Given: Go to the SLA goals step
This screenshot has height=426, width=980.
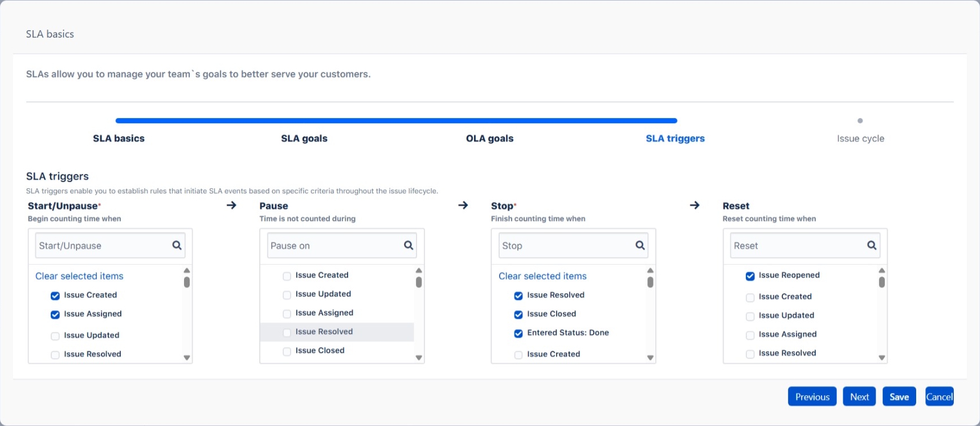Looking at the screenshot, I should (304, 139).
